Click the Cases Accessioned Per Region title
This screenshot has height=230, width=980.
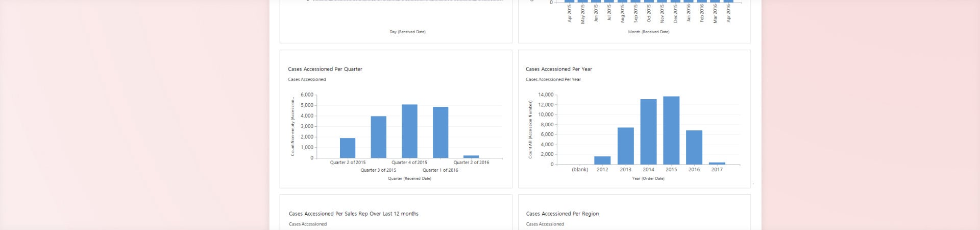click(x=562, y=214)
